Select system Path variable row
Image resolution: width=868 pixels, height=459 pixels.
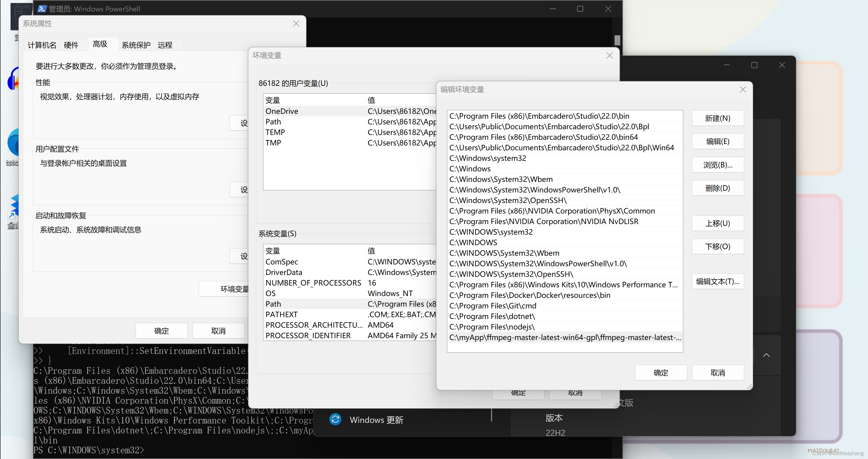(x=350, y=304)
